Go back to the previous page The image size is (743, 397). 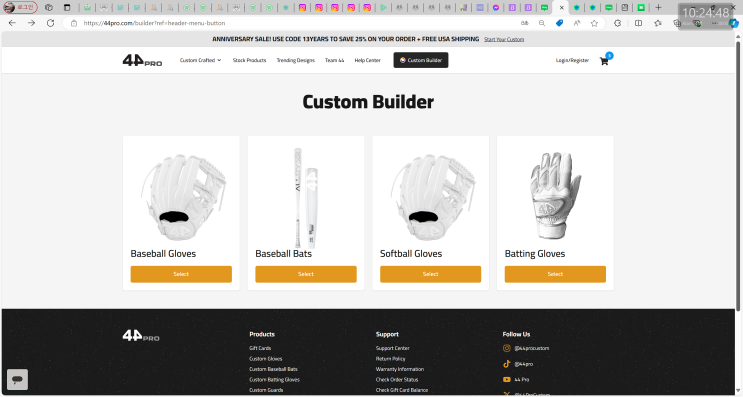(12, 23)
